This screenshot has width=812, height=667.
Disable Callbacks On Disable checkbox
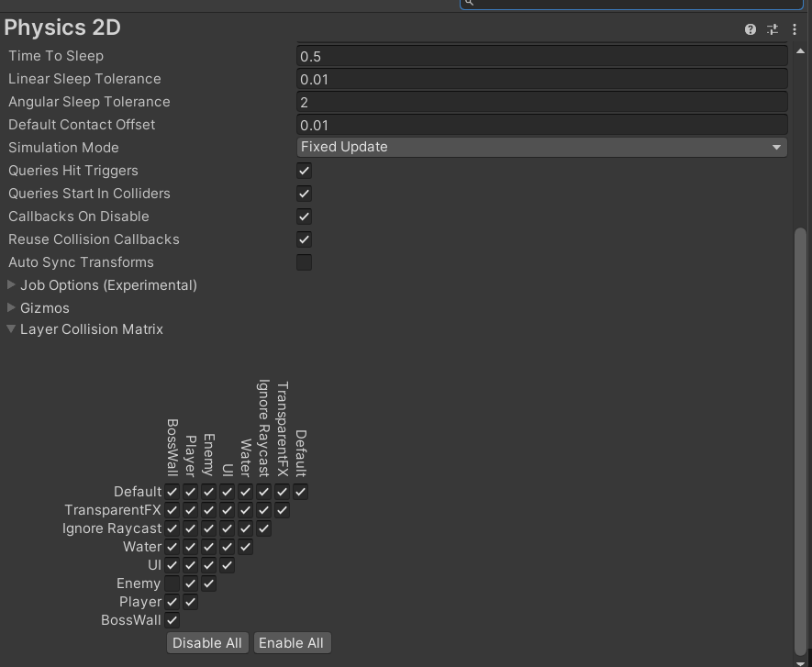tap(304, 217)
